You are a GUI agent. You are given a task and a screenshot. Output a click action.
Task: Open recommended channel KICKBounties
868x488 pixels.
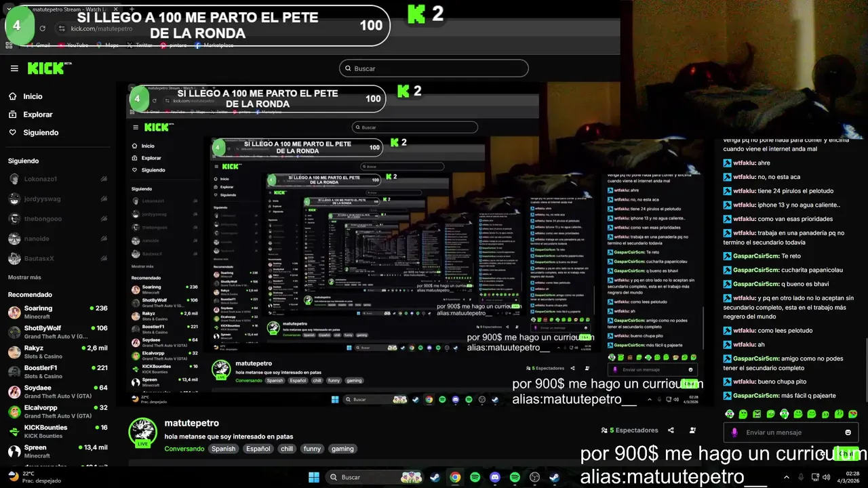[58, 431]
